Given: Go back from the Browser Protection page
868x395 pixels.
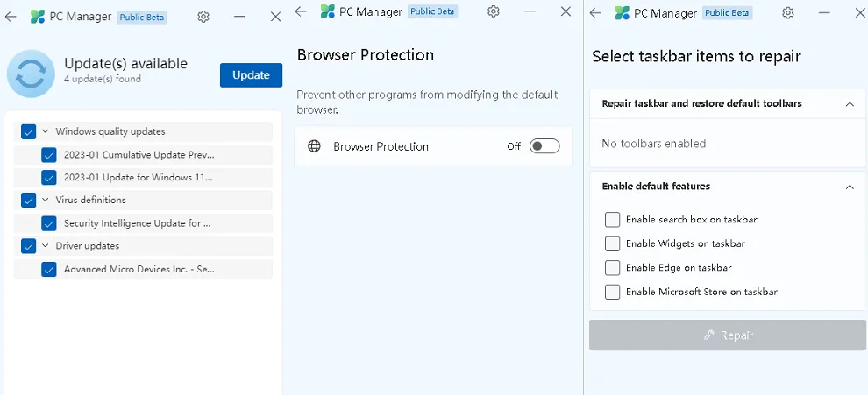Looking at the screenshot, I should (301, 11).
